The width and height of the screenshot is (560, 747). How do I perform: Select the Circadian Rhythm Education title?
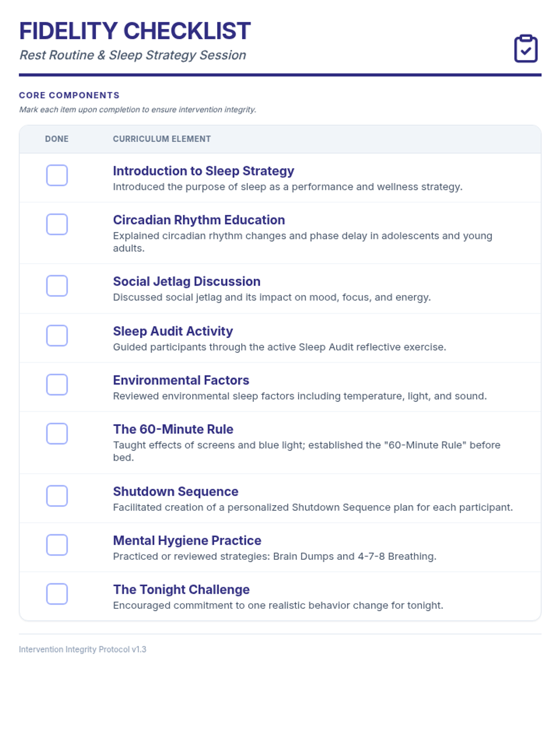pos(199,220)
